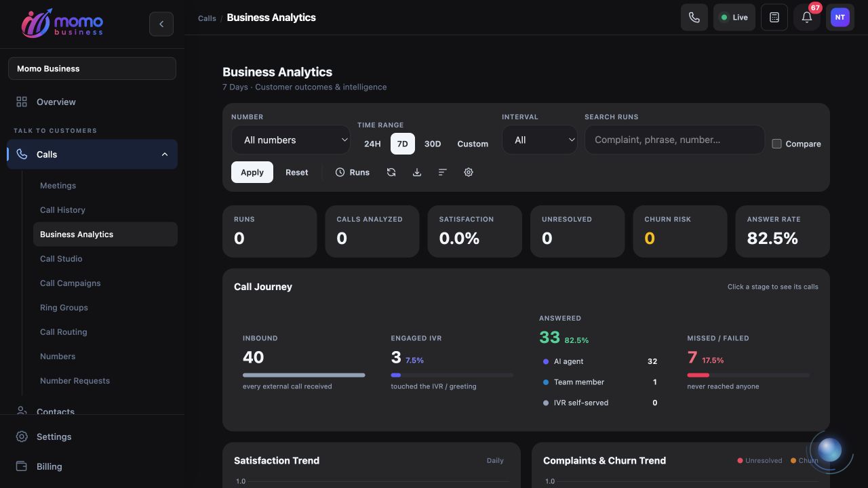The width and height of the screenshot is (868, 488).
Task: Click the Reset button
Action: point(297,172)
